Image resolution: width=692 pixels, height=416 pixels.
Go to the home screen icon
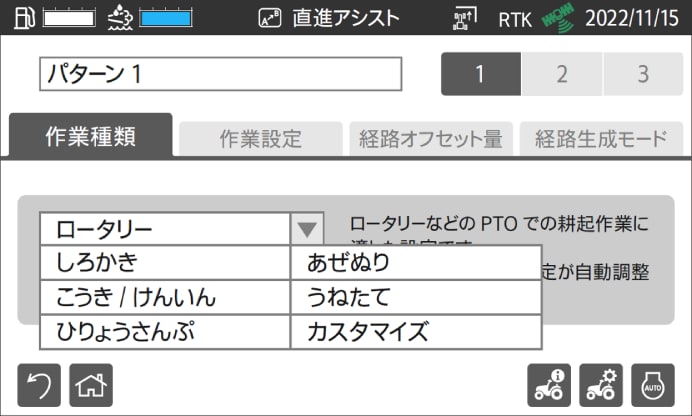pyautogui.click(x=91, y=385)
